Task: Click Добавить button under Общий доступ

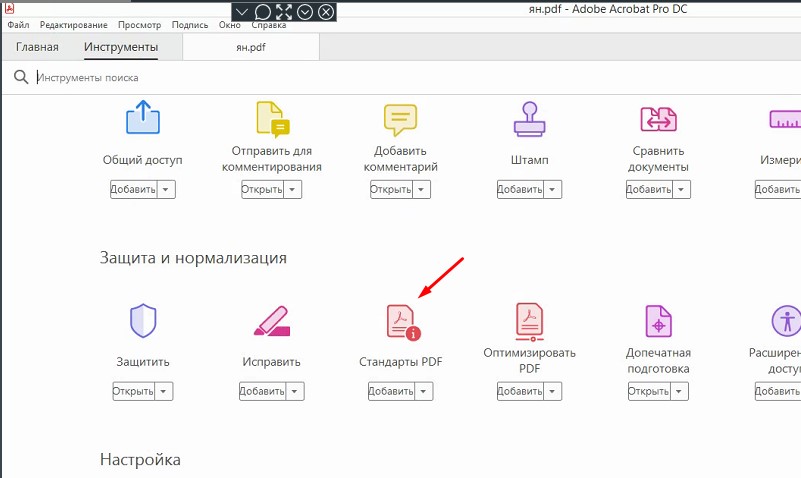Action: 134,189
